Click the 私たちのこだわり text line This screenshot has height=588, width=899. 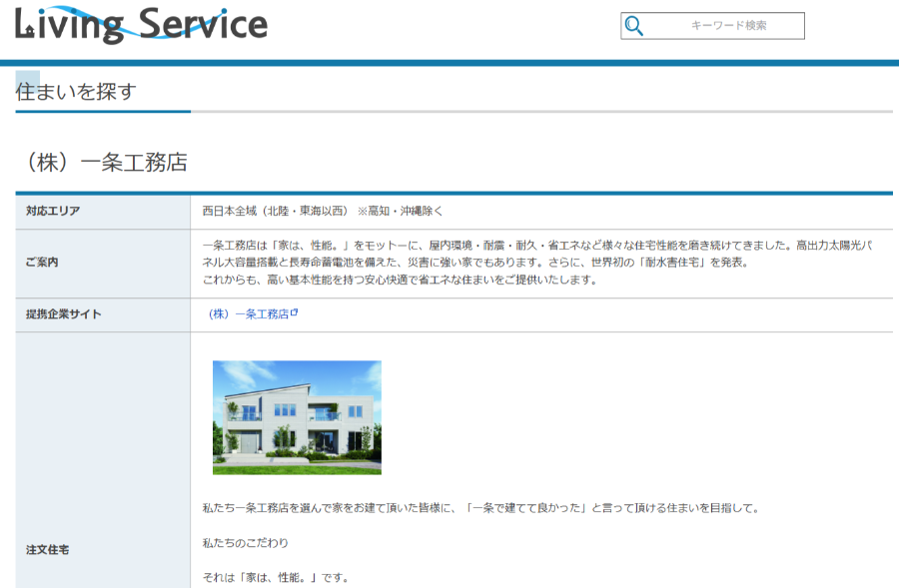246,543
